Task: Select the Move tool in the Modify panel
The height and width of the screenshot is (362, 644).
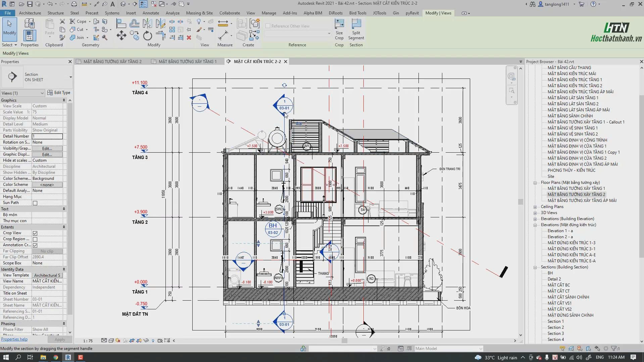Action: (121, 35)
